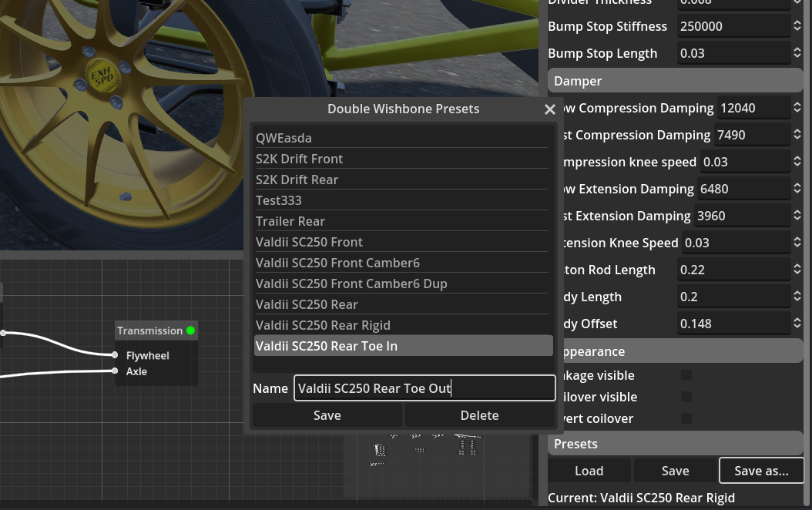The height and width of the screenshot is (510, 812).
Task: Adjust the Piston Rod Length stepper
Action: (797, 270)
